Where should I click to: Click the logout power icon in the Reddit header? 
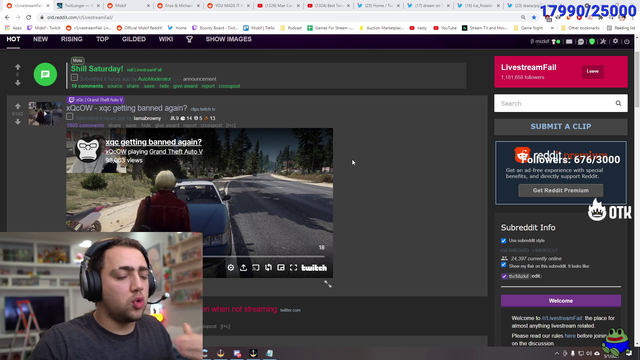pyautogui.click(x=627, y=41)
